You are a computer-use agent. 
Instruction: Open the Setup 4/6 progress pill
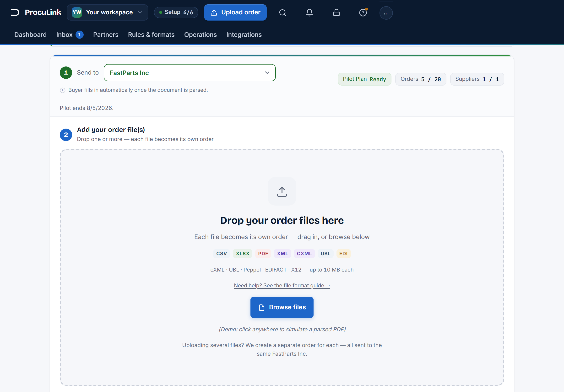click(176, 12)
